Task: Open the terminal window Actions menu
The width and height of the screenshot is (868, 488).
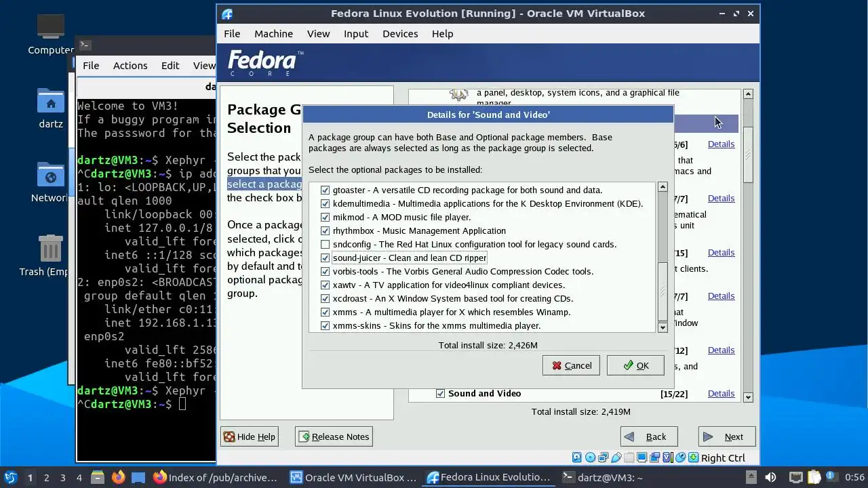Action: (x=130, y=65)
